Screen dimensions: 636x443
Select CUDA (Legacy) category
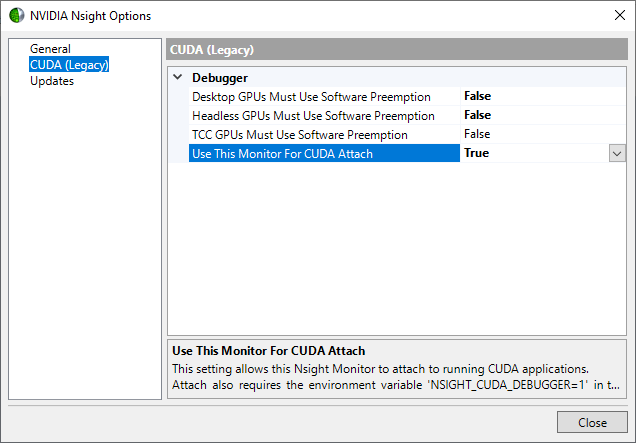69,65
